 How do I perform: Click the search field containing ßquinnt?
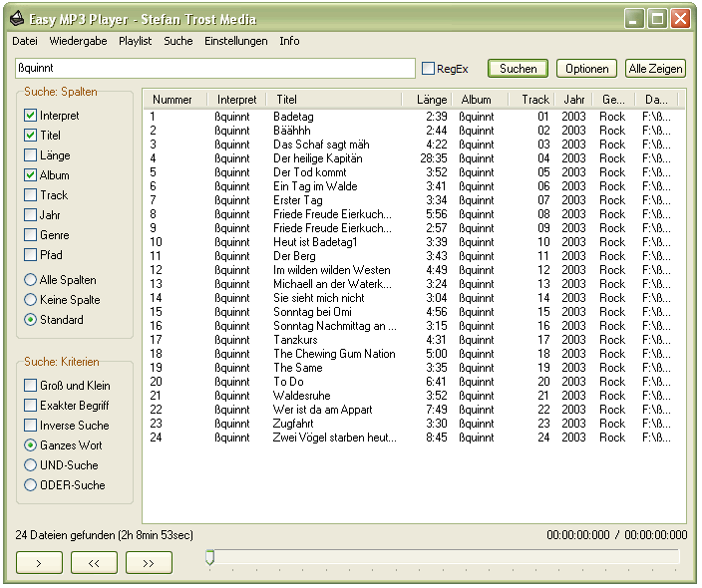click(215, 68)
